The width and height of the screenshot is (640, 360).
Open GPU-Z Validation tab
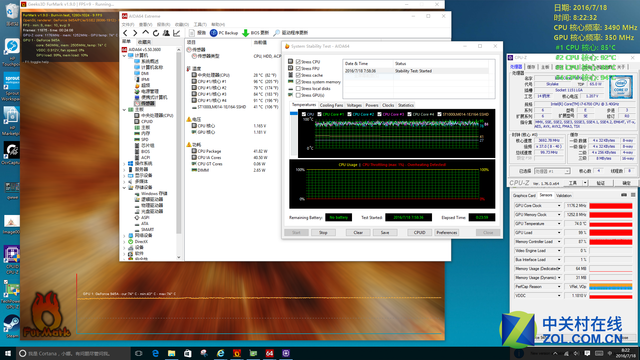click(x=564, y=196)
